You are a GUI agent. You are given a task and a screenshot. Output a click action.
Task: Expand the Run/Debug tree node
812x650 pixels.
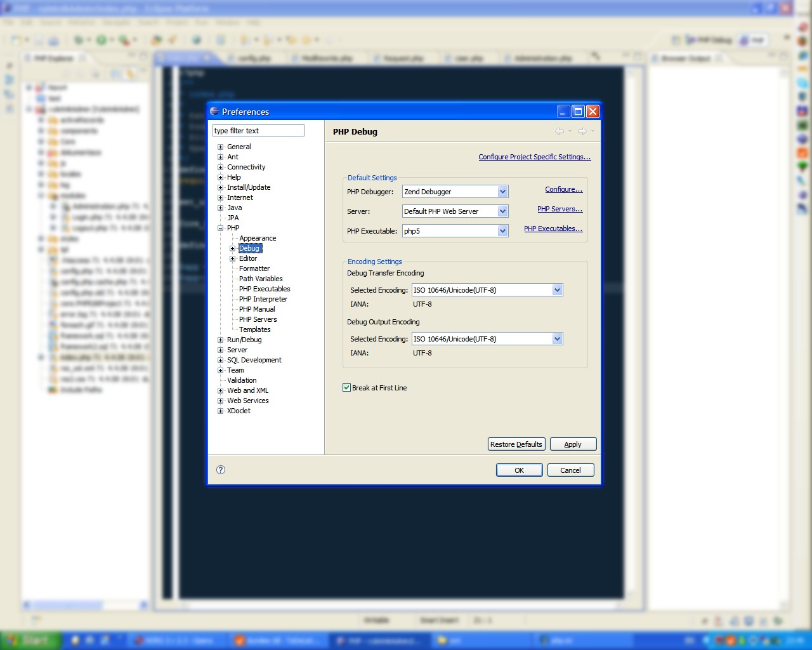coord(220,340)
